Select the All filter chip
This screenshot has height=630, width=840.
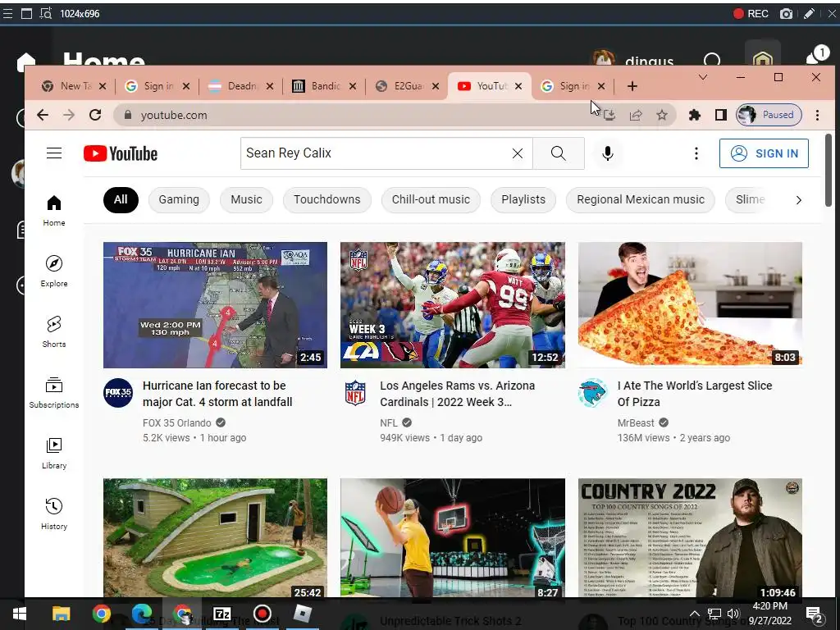pos(121,200)
